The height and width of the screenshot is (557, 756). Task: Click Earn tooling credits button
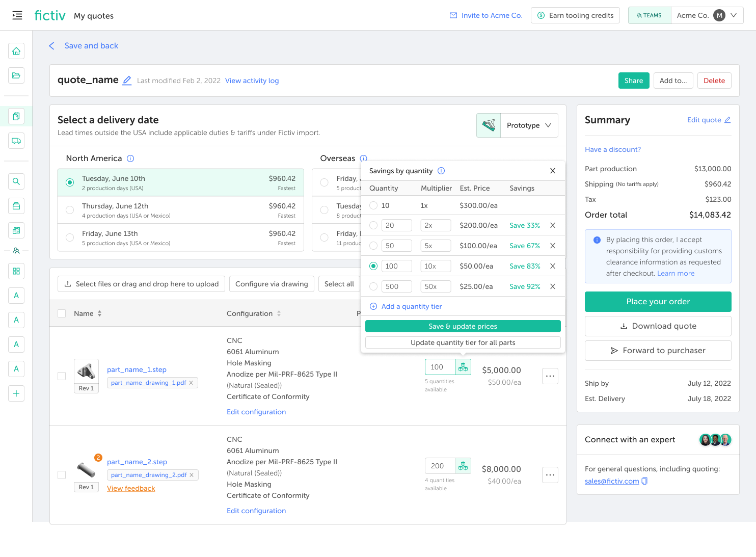pyautogui.click(x=576, y=15)
